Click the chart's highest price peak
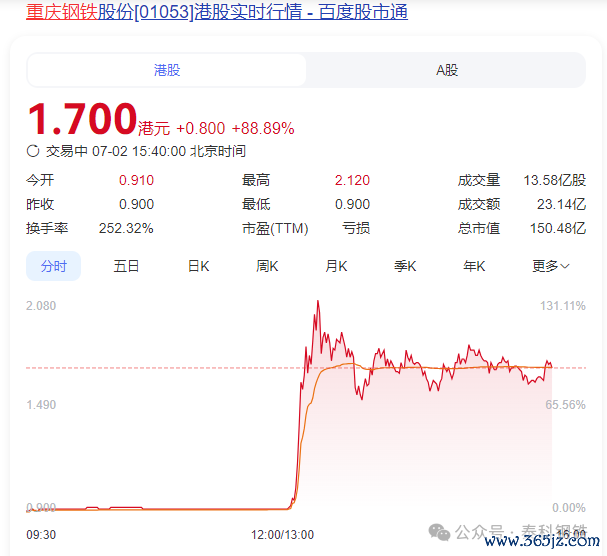Screen dimensions: 607x556 (x=318, y=301)
